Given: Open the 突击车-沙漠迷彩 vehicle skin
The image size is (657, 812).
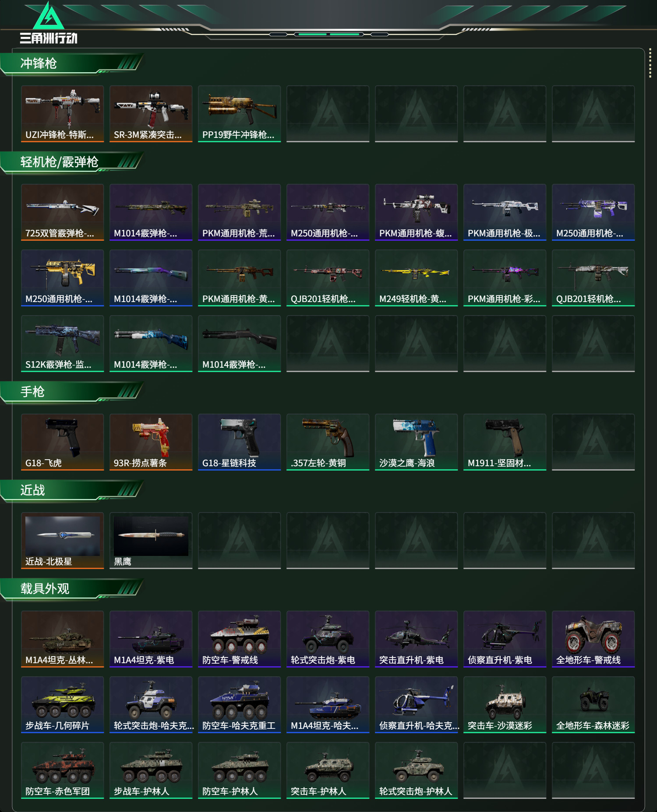Looking at the screenshot, I should tap(505, 705).
